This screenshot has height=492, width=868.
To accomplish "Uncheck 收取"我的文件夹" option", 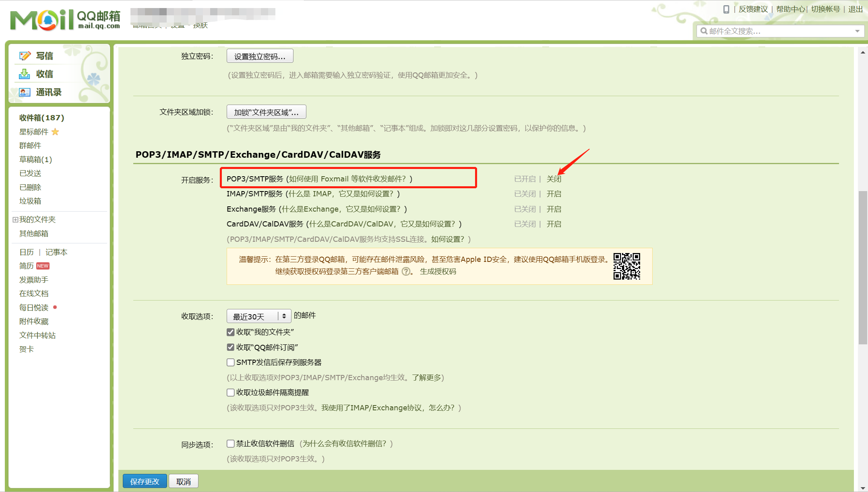I will click(x=230, y=332).
